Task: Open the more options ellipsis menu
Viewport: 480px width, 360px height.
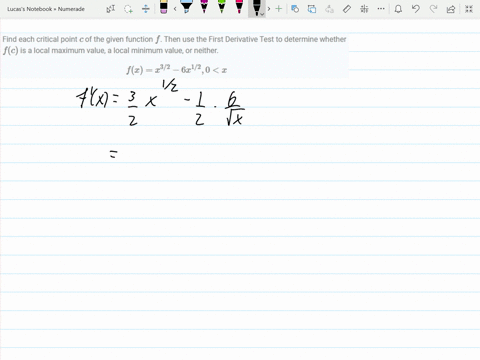Action: point(381,9)
